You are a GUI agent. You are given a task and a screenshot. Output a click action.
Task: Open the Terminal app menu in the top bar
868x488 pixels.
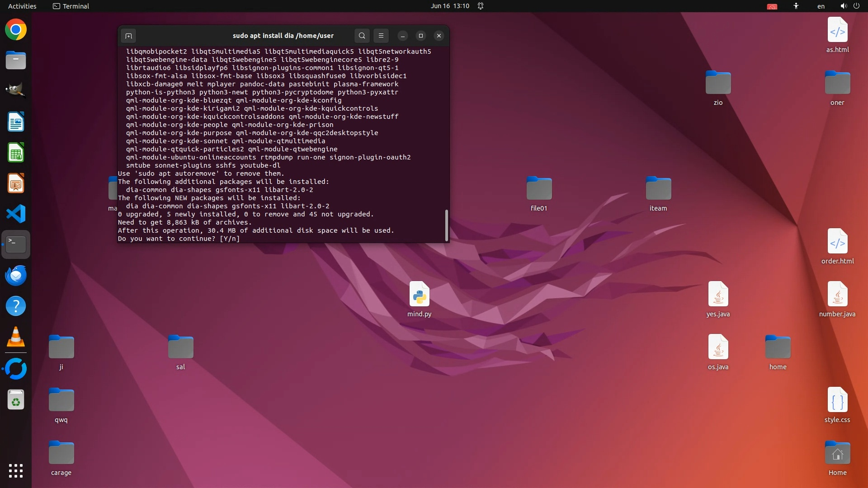click(x=71, y=6)
